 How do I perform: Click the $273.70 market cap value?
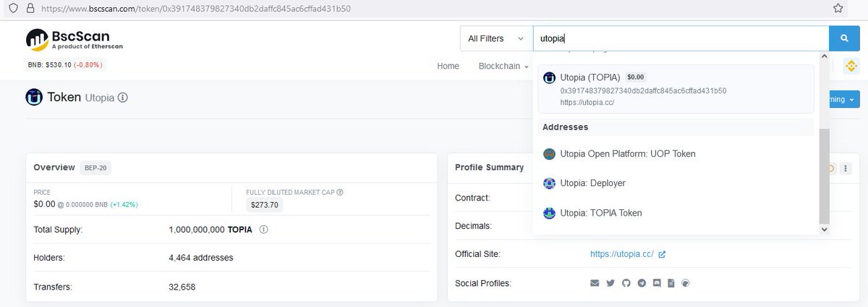pos(265,205)
